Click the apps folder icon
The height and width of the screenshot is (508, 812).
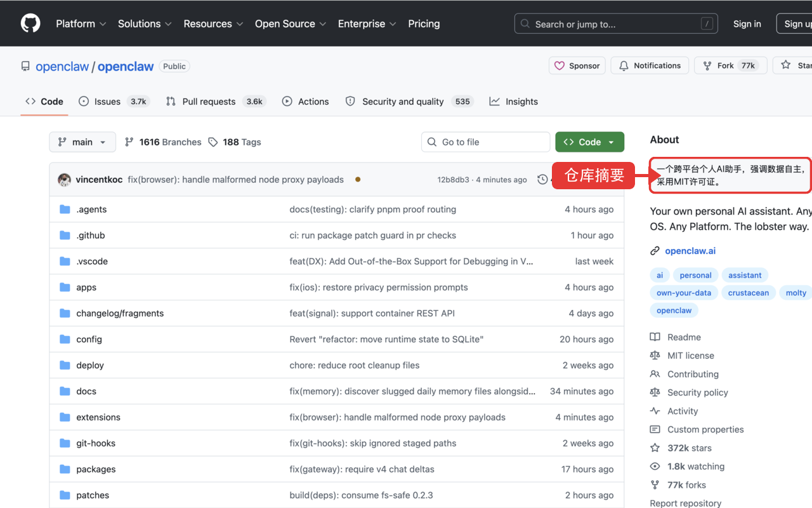65,288
